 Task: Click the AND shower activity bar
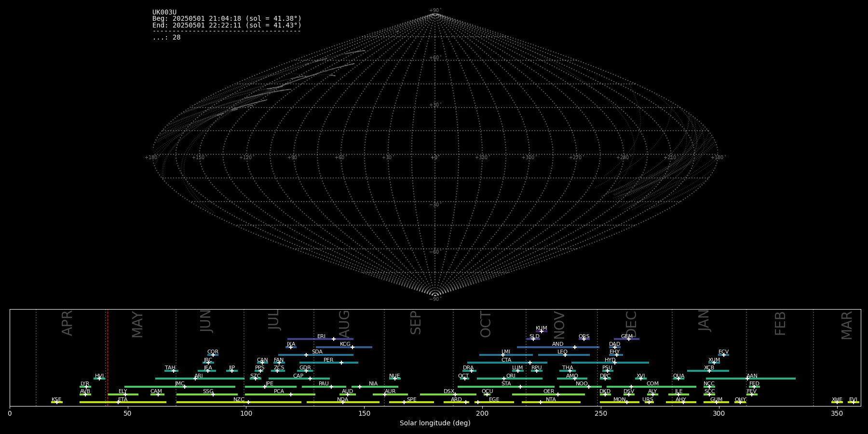coord(558,347)
